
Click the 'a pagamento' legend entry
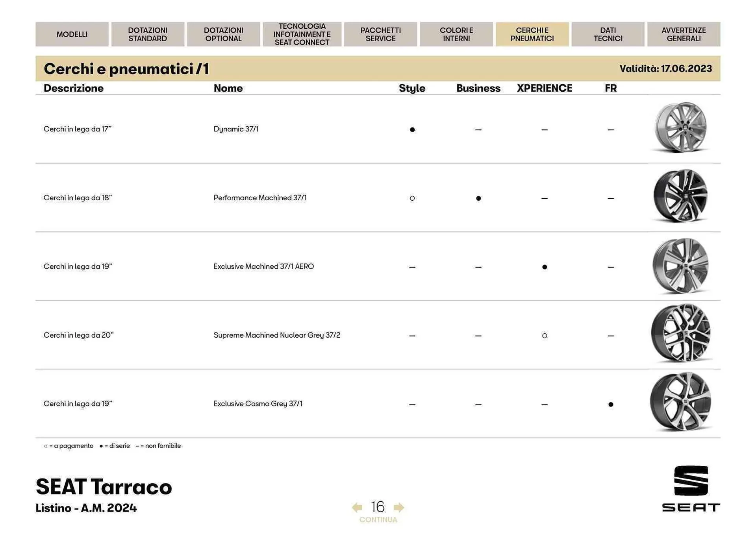coord(69,446)
